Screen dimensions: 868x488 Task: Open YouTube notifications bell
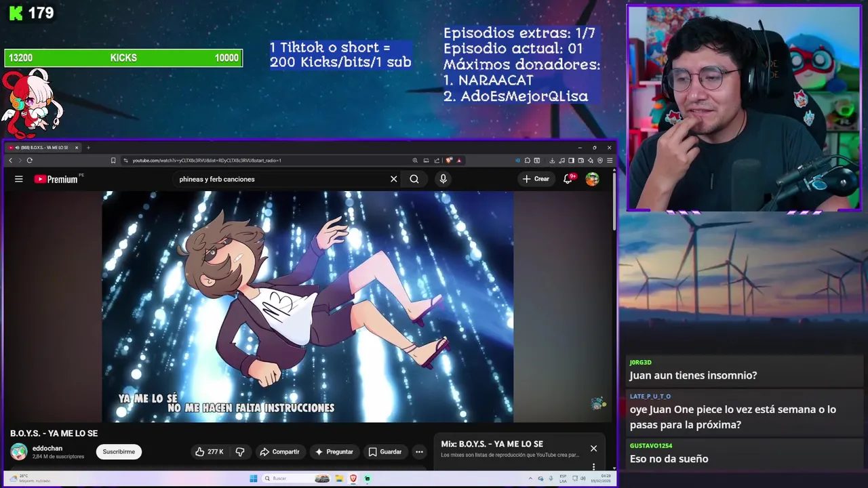pos(568,179)
